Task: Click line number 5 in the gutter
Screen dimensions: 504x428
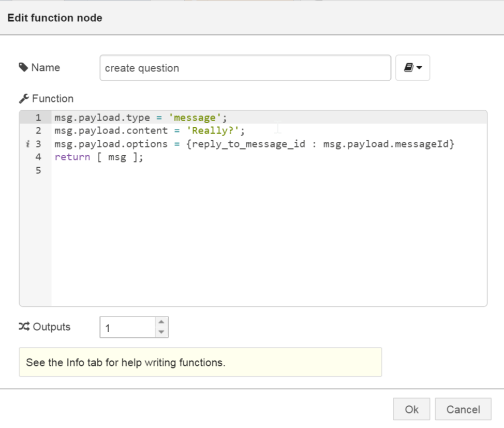Action: (38, 170)
